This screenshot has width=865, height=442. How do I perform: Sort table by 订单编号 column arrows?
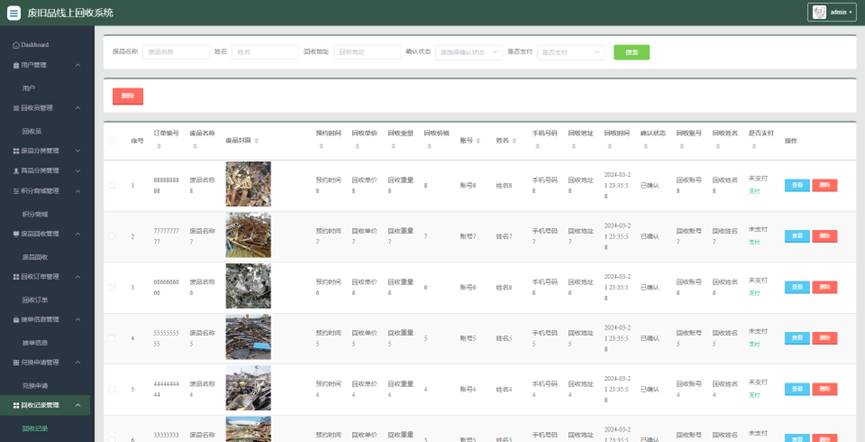159,146
